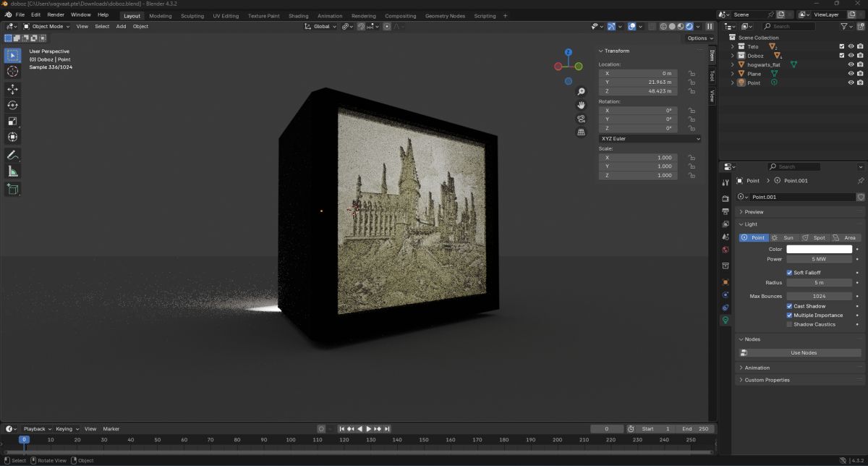The image size is (868, 466).
Task: Select the Transform tool
Action: [12, 137]
